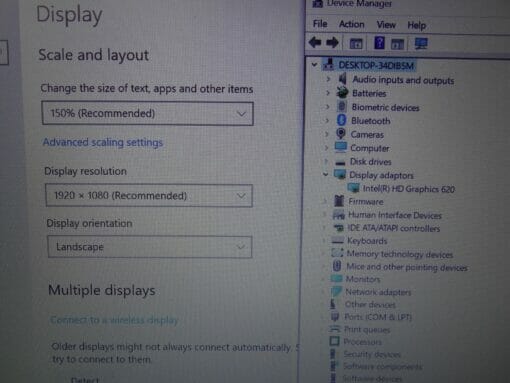The width and height of the screenshot is (510, 383).
Task: Open the Landscape orientation dropdown
Action: [x=150, y=247]
